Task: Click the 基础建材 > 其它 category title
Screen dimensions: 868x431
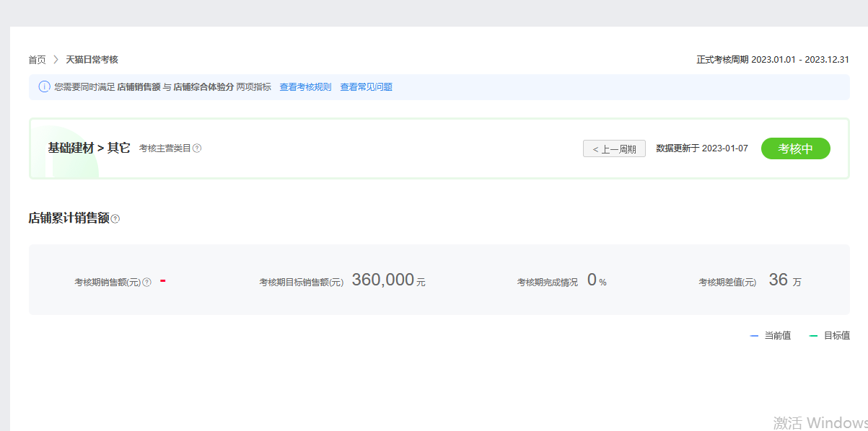Action: click(x=89, y=148)
